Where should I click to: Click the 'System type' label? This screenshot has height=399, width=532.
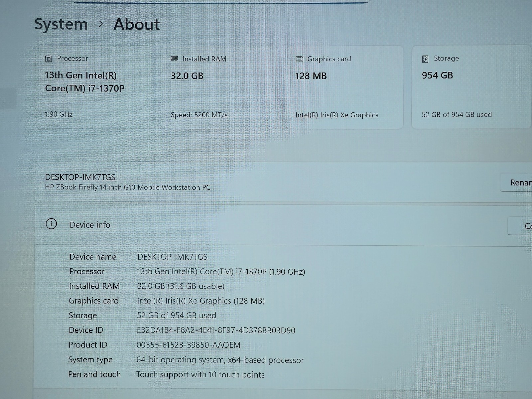coord(90,360)
